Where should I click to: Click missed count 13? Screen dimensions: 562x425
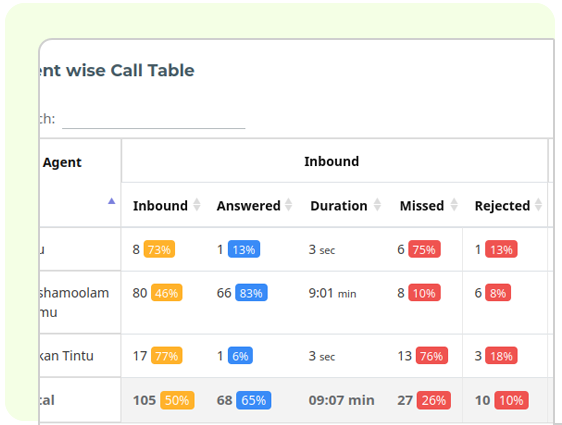405,355
